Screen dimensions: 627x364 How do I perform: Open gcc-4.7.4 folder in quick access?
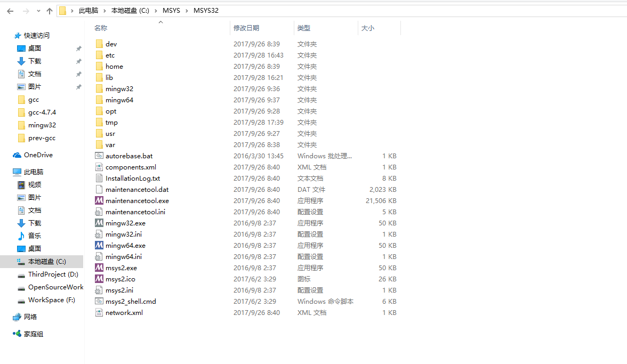coord(42,112)
